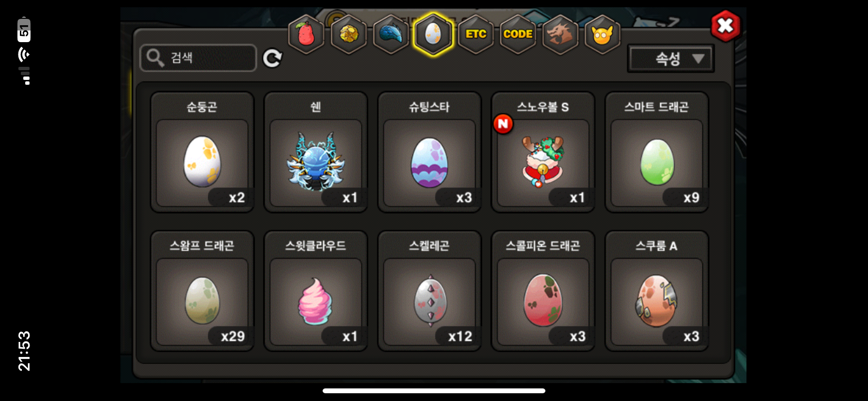The height and width of the screenshot is (401, 868).
Task: Open the brown dragon head category tab
Action: pos(560,34)
